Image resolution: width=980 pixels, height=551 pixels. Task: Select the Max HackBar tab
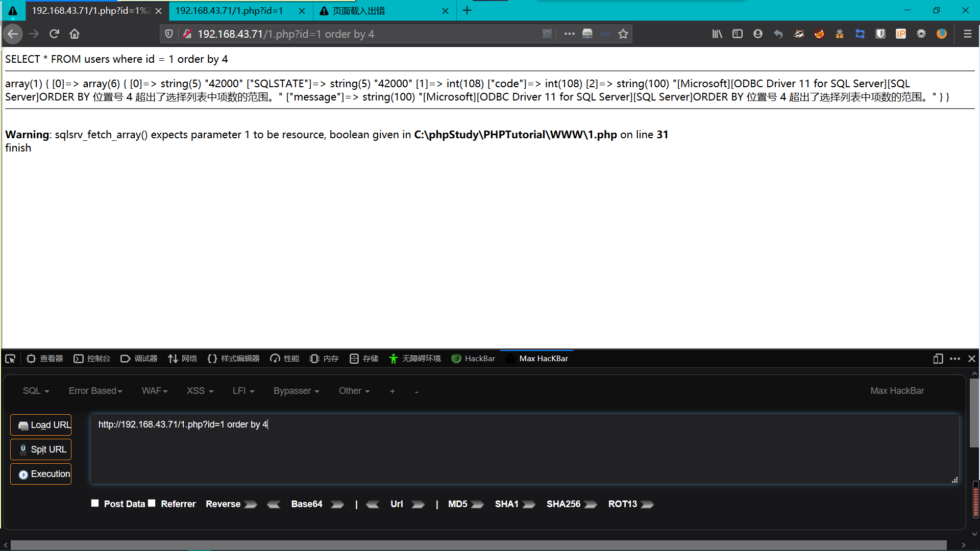pos(544,358)
